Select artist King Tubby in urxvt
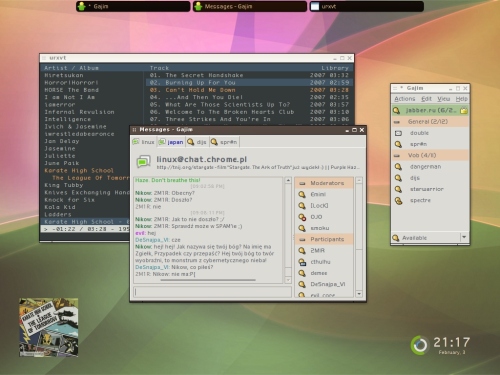Viewport: 500px width, 375px height. [64, 185]
